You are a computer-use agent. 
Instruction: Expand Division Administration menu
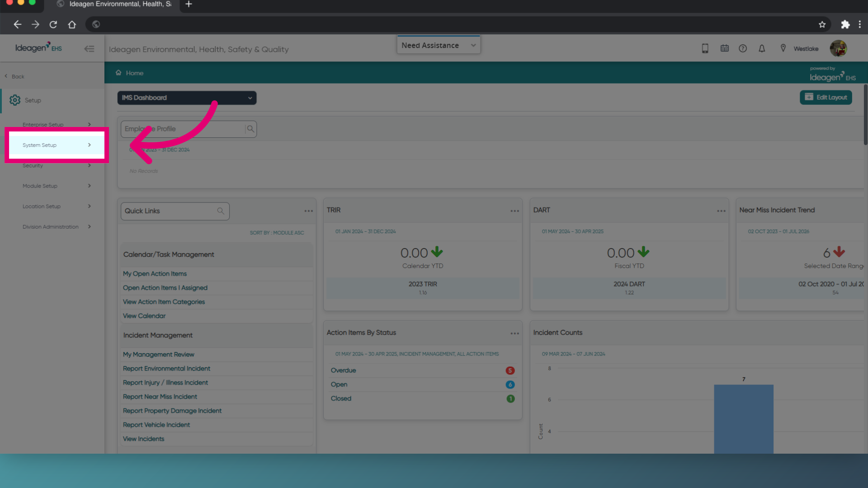coord(57,227)
